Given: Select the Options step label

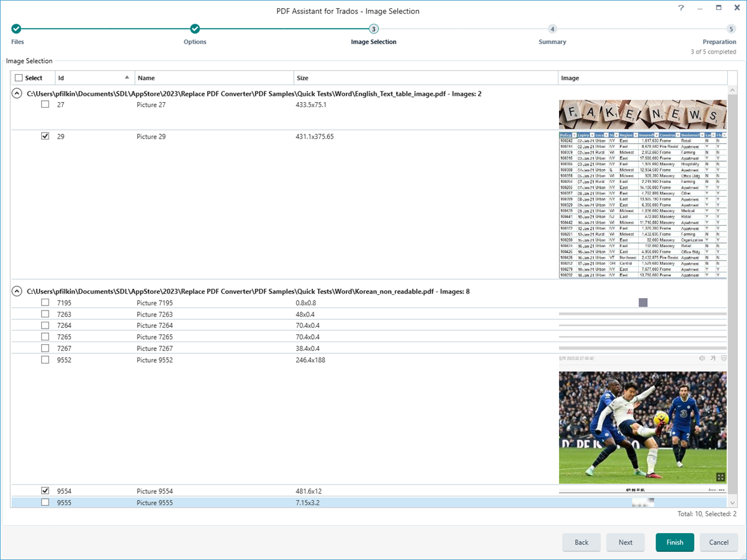Looking at the screenshot, I should click(195, 42).
